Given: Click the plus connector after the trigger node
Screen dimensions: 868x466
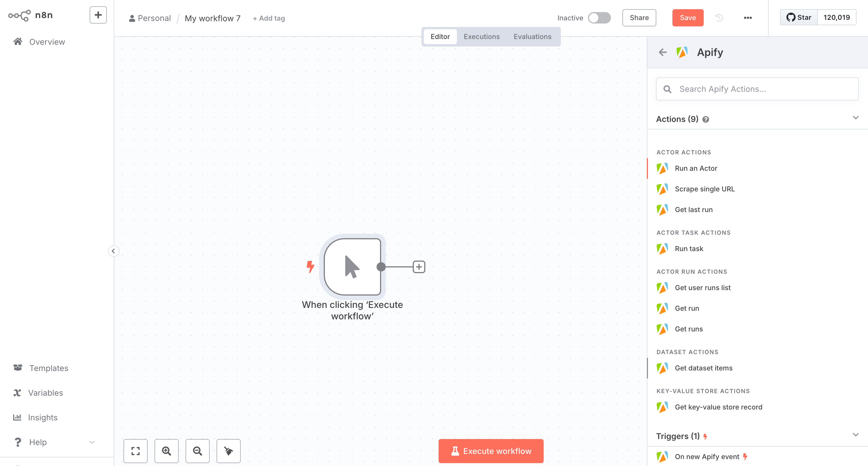Looking at the screenshot, I should 419,266.
